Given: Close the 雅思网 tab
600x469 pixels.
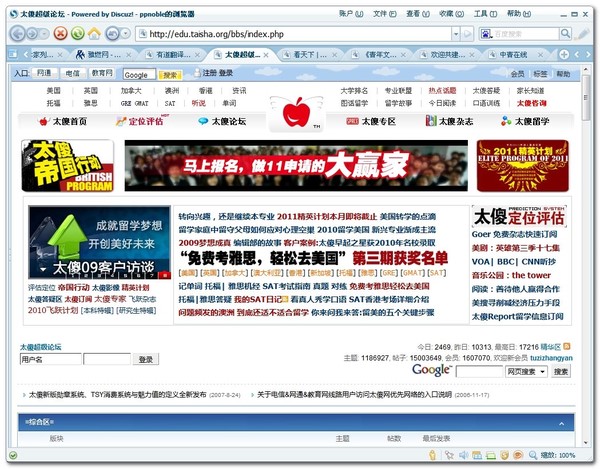Looking at the screenshot, I should pos(129,55).
